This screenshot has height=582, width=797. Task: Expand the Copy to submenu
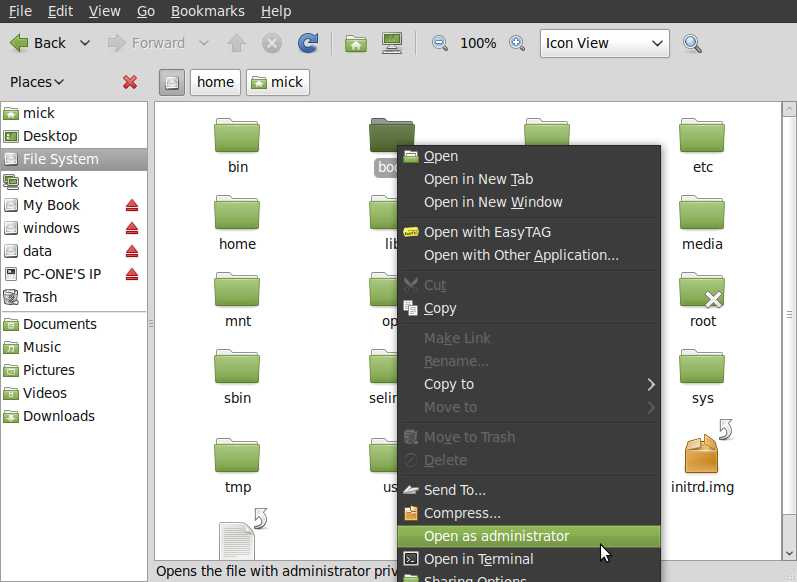[529, 384]
